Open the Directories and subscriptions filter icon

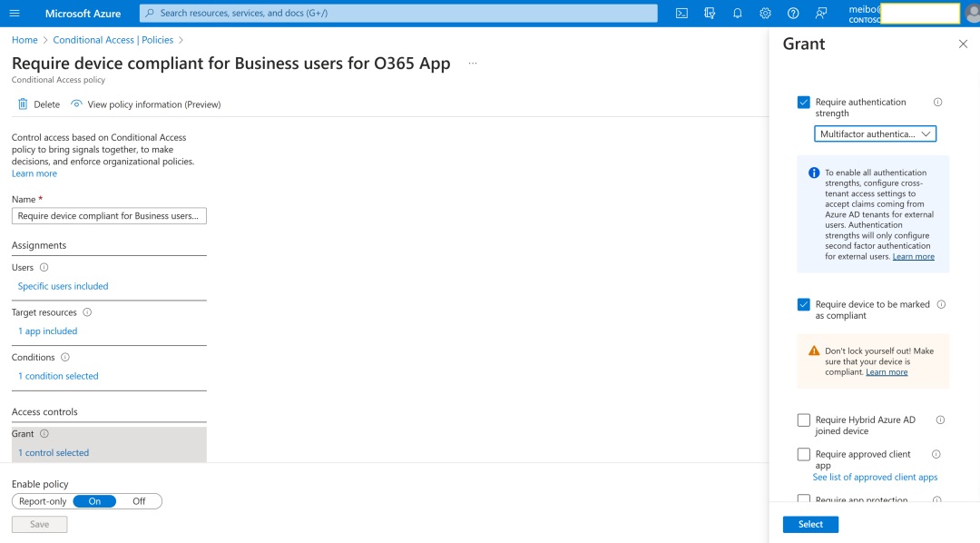(x=710, y=13)
